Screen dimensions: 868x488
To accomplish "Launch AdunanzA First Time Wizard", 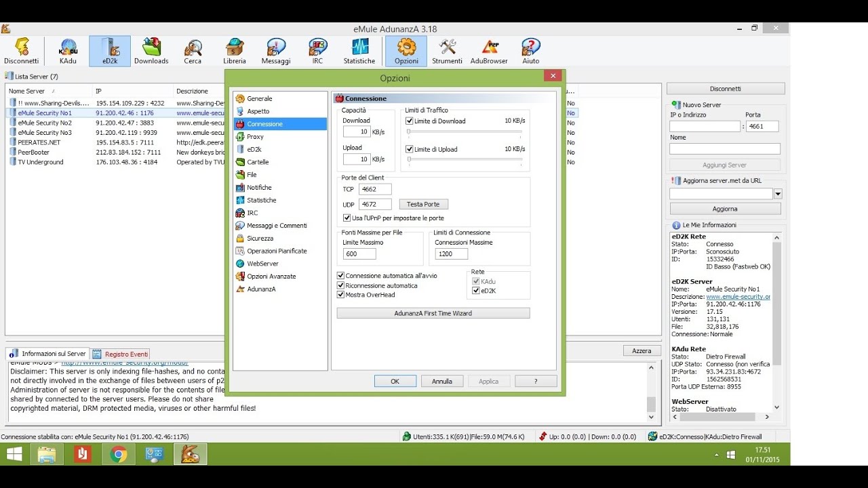I will [x=433, y=313].
